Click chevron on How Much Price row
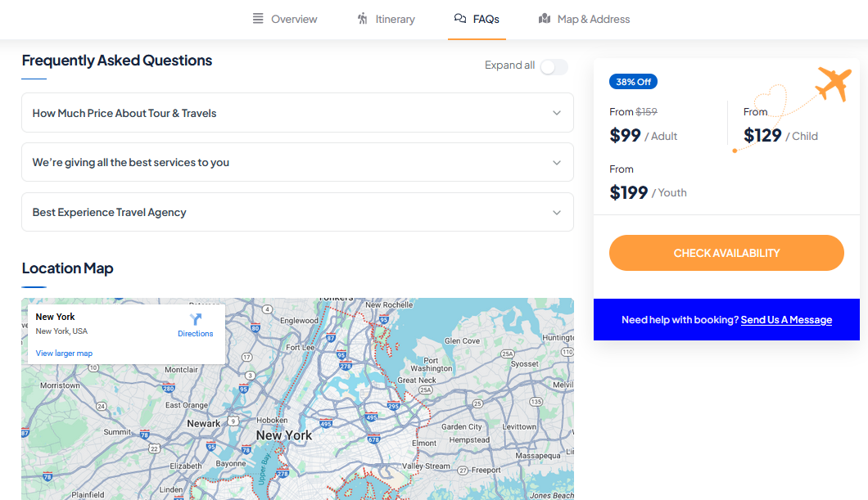 (557, 113)
